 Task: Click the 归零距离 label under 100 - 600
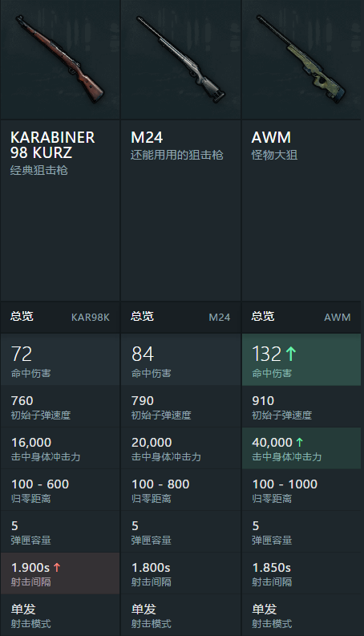[x=30, y=499]
